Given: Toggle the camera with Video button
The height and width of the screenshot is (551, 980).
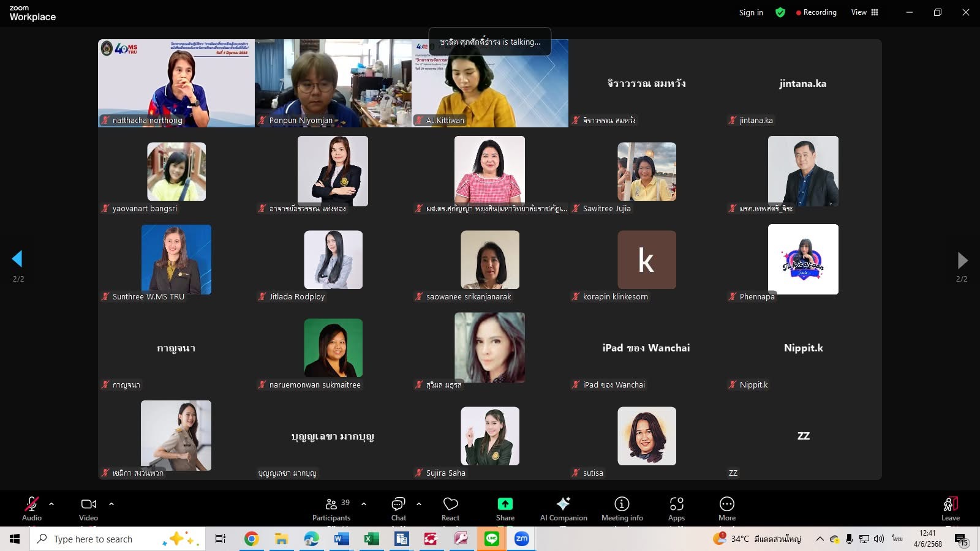Looking at the screenshot, I should pos(88,508).
